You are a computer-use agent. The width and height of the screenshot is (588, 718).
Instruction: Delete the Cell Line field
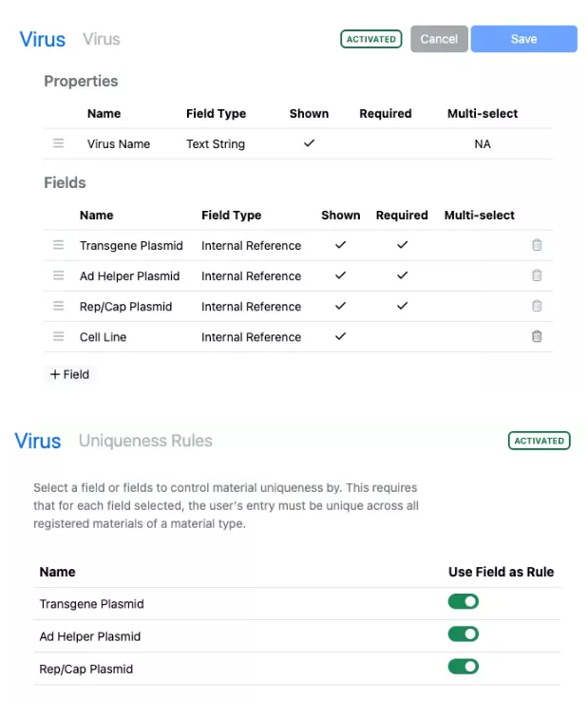[x=537, y=336]
